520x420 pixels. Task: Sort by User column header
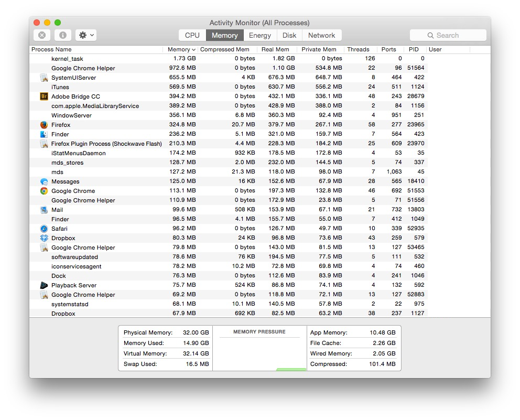coord(448,49)
